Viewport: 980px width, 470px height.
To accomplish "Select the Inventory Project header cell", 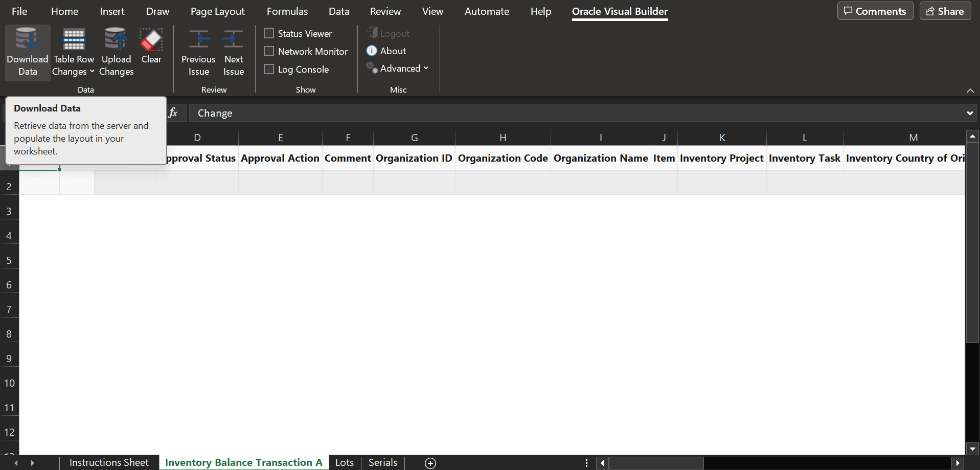I will pos(722,158).
